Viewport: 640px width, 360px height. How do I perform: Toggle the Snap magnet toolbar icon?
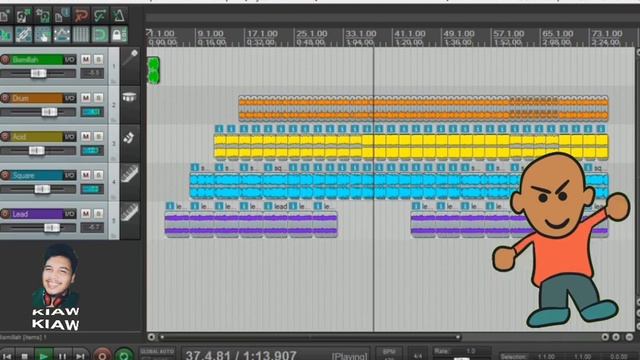tap(100, 35)
